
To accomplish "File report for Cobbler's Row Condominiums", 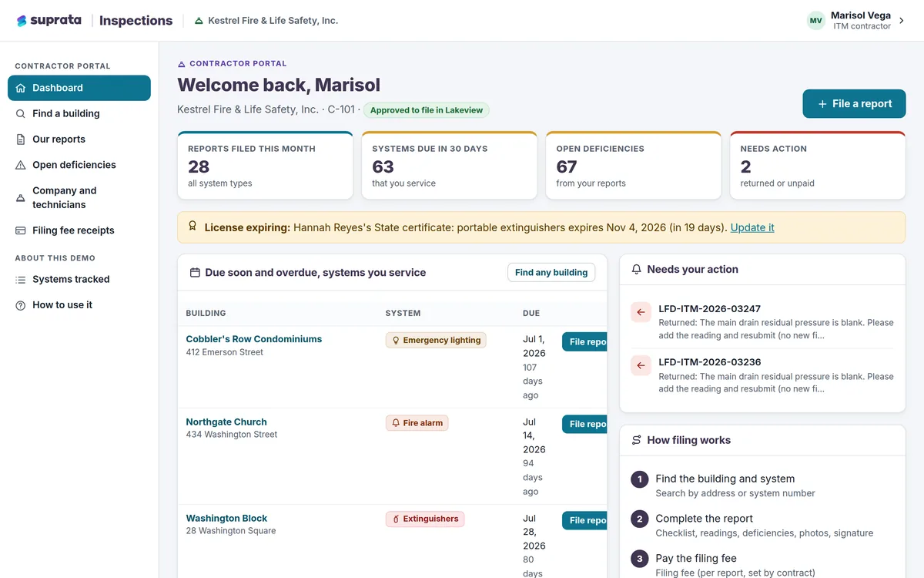I will pos(585,342).
